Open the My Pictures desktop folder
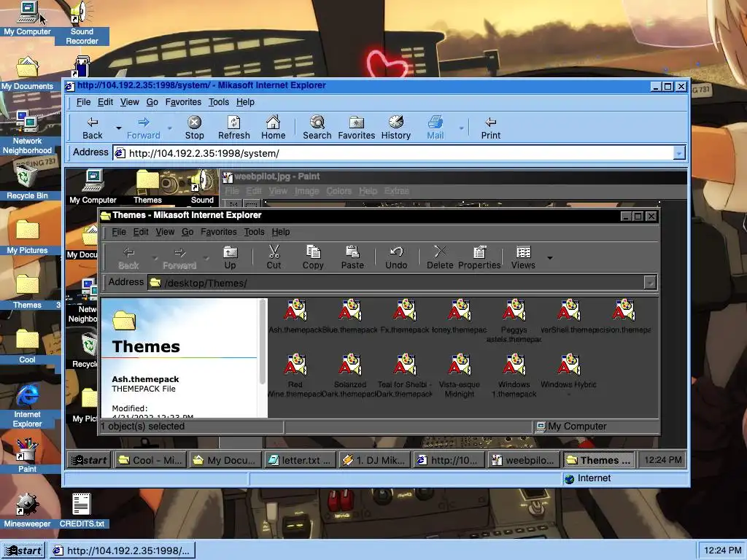The image size is (747, 560). (27, 236)
